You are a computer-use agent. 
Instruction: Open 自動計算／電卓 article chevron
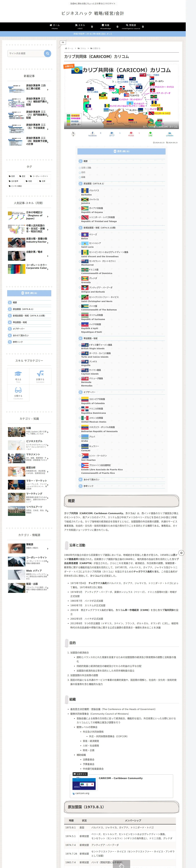tap(48, 256)
